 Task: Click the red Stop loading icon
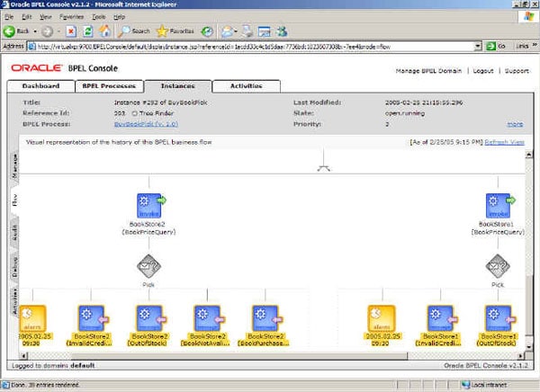(71, 31)
